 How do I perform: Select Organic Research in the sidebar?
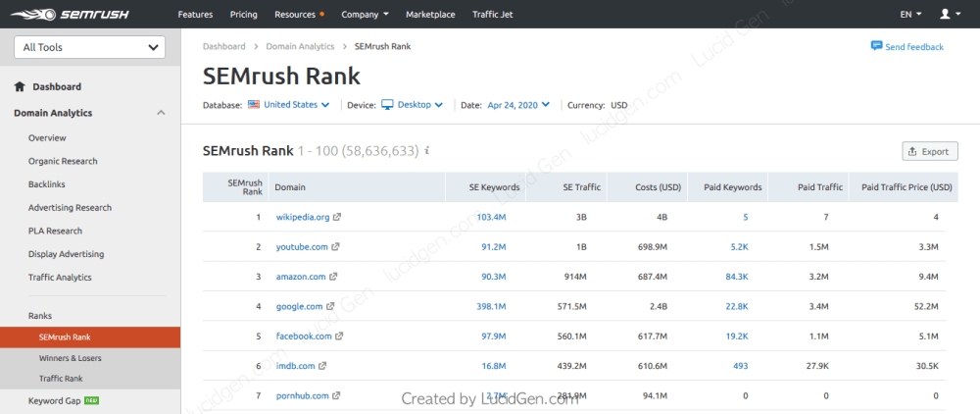tap(63, 161)
